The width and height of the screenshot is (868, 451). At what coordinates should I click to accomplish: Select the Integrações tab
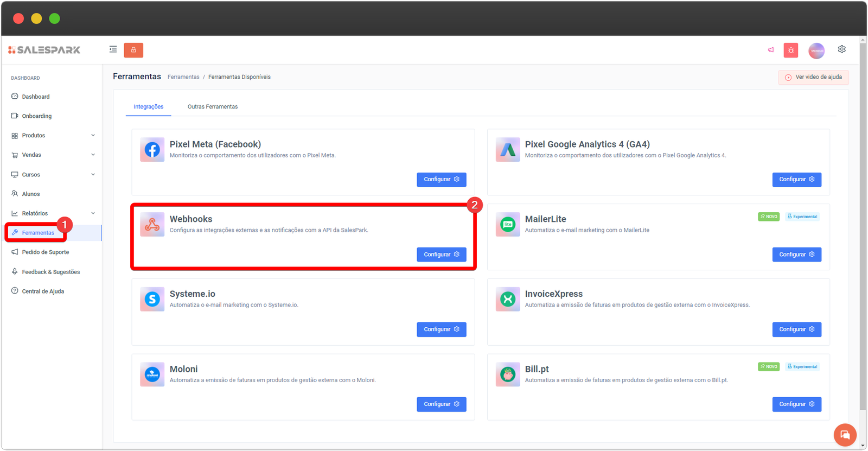coord(149,107)
